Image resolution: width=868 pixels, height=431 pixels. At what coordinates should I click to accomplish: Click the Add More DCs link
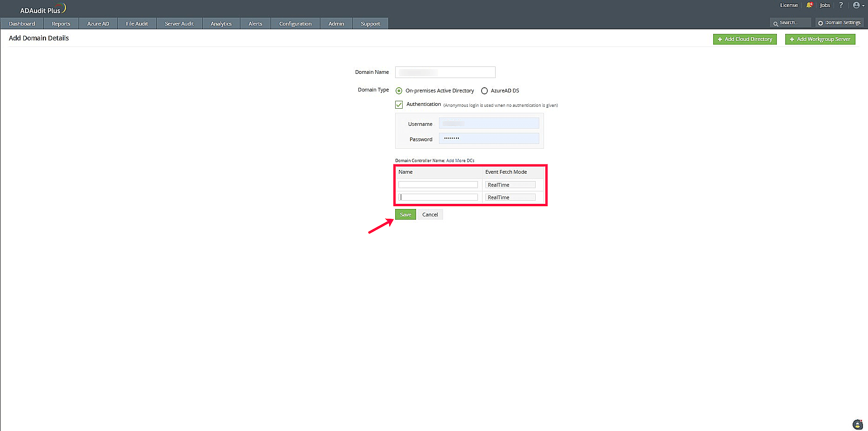[460, 160]
